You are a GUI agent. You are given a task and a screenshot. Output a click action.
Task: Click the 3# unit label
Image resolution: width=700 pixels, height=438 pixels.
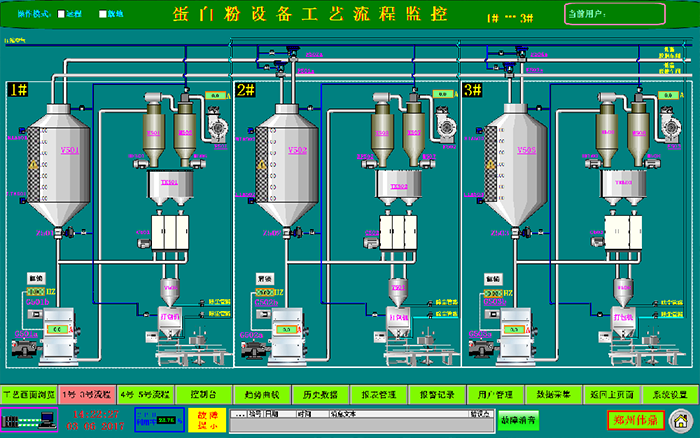[x=473, y=90]
